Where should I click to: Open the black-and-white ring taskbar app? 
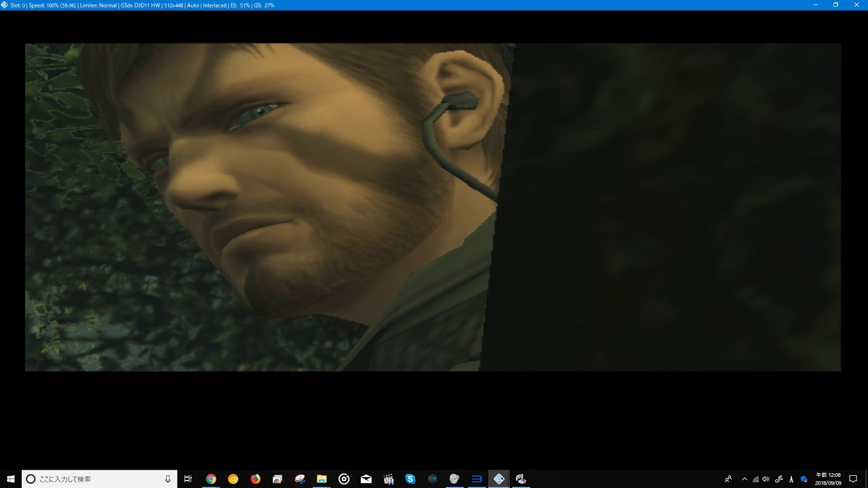pyautogui.click(x=344, y=479)
